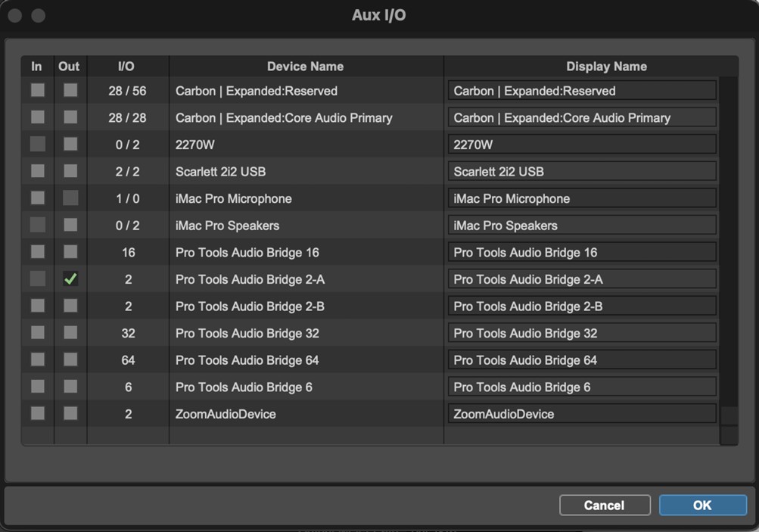Screen dimensions: 759x532
Task: Enable output for 2270W
Action: coord(69,144)
